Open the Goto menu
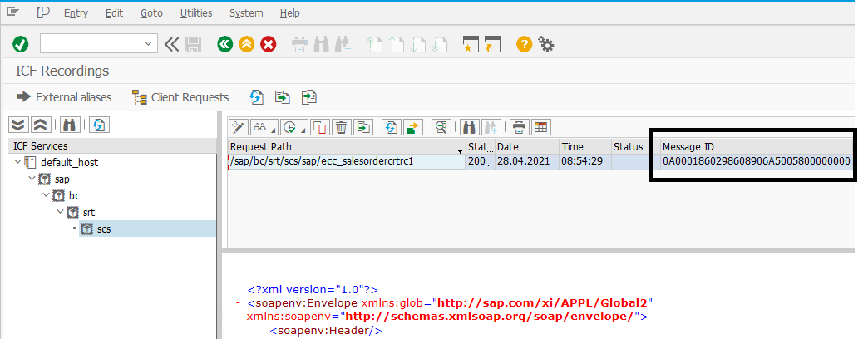This screenshot has width=868, height=339. [x=151, y=12]
